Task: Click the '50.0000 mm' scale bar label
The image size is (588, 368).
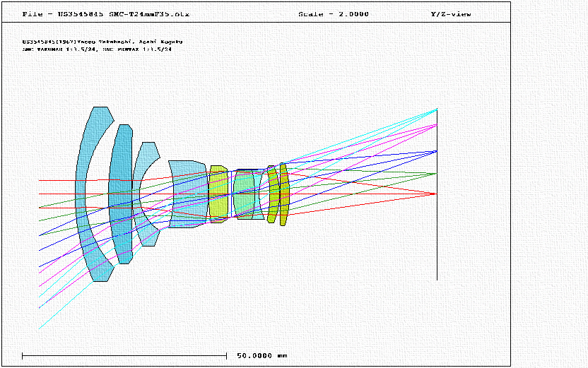Action: [x=261, y=355]
